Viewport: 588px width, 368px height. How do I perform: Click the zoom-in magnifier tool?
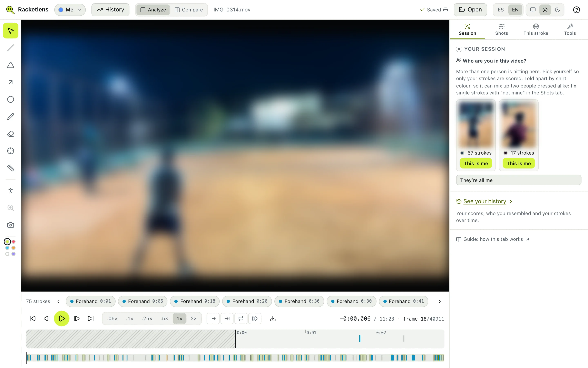pyautogui.click(x=10, y=208)
